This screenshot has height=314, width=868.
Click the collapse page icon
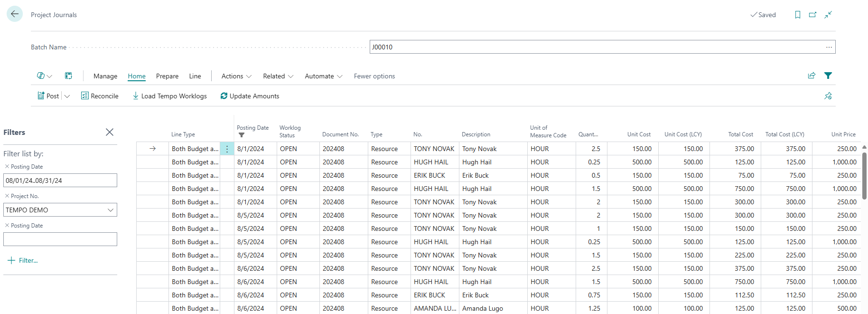point(828,15)
